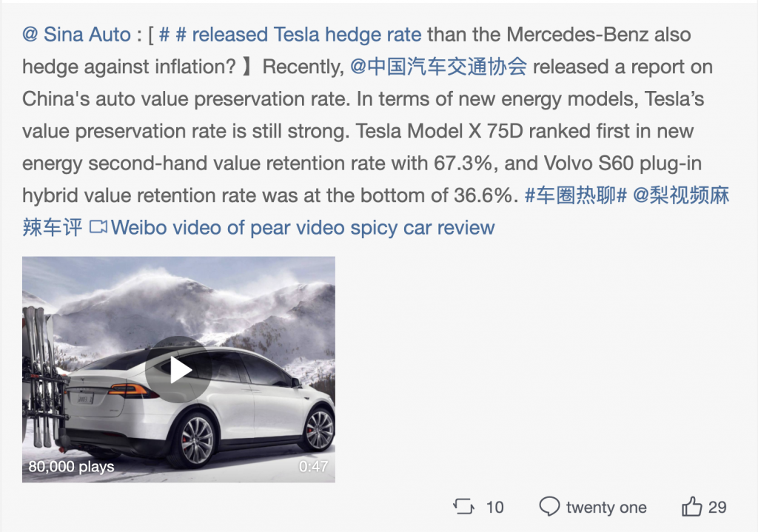Like the post with thumbs-up icon

point(691,506)
